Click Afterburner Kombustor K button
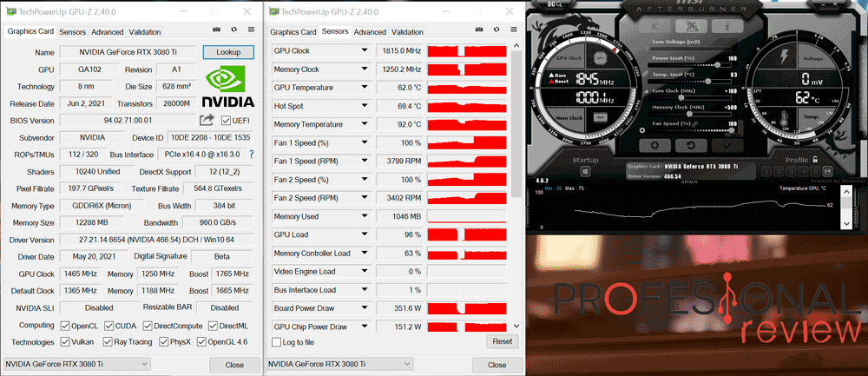The width and height of the screenshot is (868, 376). pos(654,27)
